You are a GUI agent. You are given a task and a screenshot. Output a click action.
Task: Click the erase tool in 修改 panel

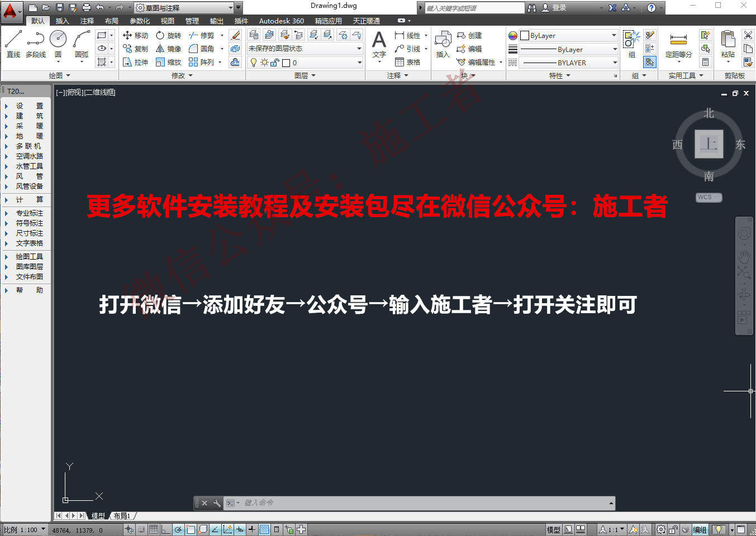235,35
